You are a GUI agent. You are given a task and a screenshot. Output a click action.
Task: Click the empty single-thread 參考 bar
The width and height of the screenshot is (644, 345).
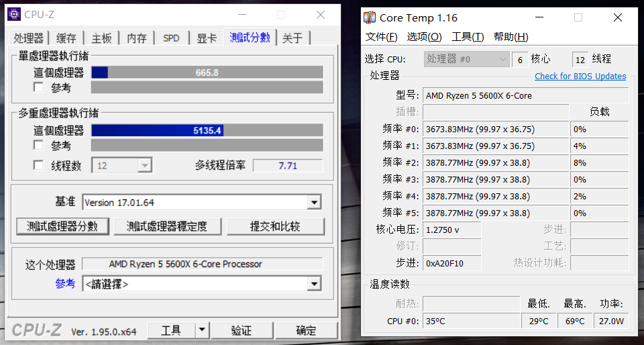point(207,87)
